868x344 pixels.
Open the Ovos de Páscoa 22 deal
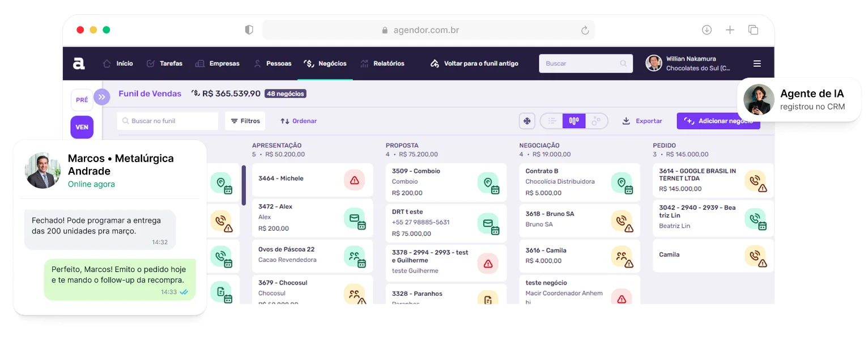tap(312, 256)
